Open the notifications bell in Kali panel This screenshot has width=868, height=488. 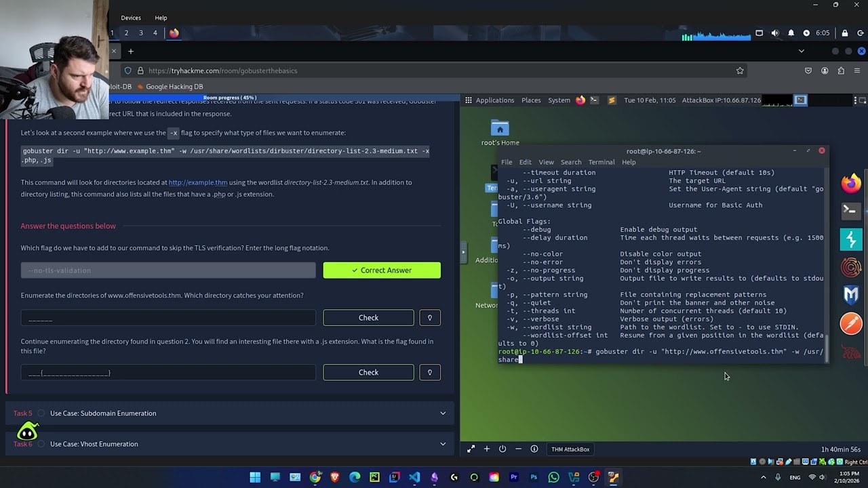(x=791, y=33)
